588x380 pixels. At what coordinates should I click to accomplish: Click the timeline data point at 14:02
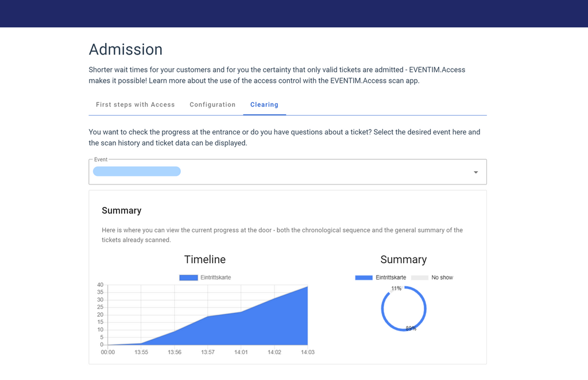point(274,298)
